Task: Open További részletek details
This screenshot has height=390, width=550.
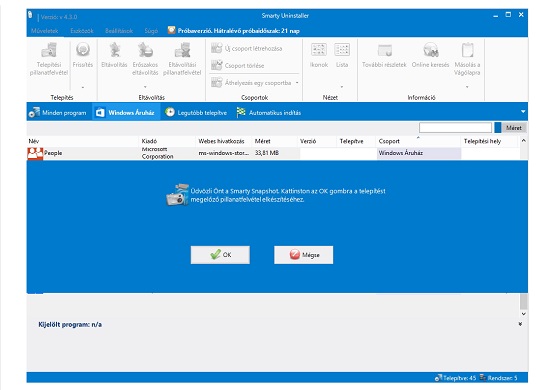Action: tap(384, 56)
